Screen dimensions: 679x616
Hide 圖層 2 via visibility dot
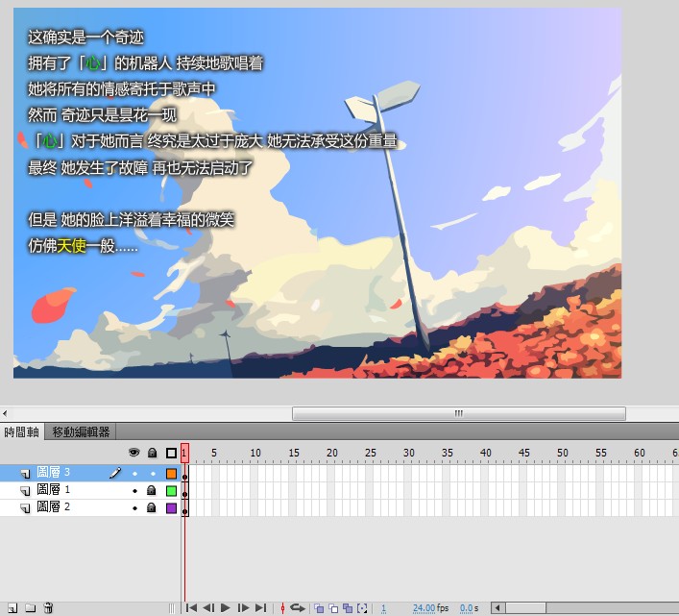click(x=134, y=507)
